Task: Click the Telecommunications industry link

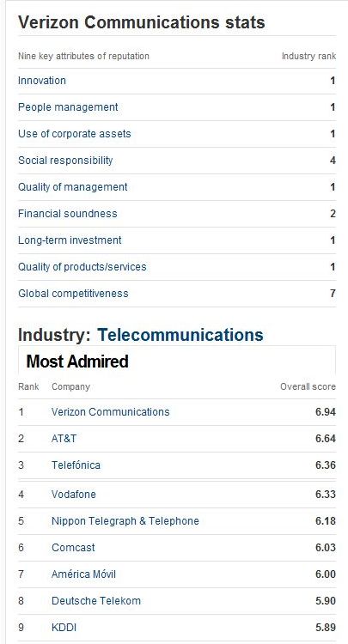Action: [180, 335]
